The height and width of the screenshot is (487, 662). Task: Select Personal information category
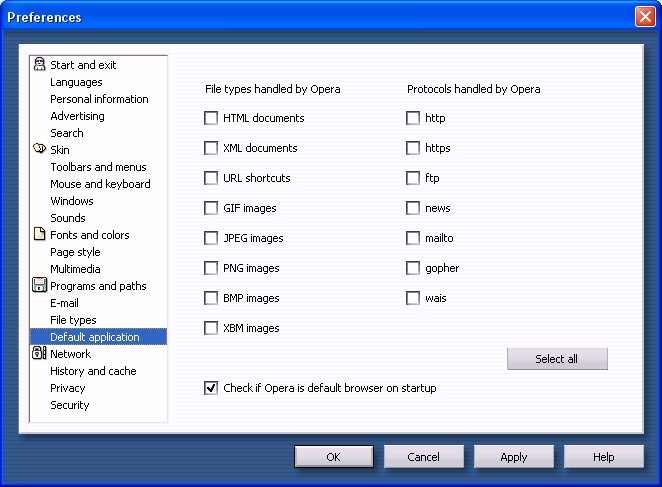click(x=99, y=99)
